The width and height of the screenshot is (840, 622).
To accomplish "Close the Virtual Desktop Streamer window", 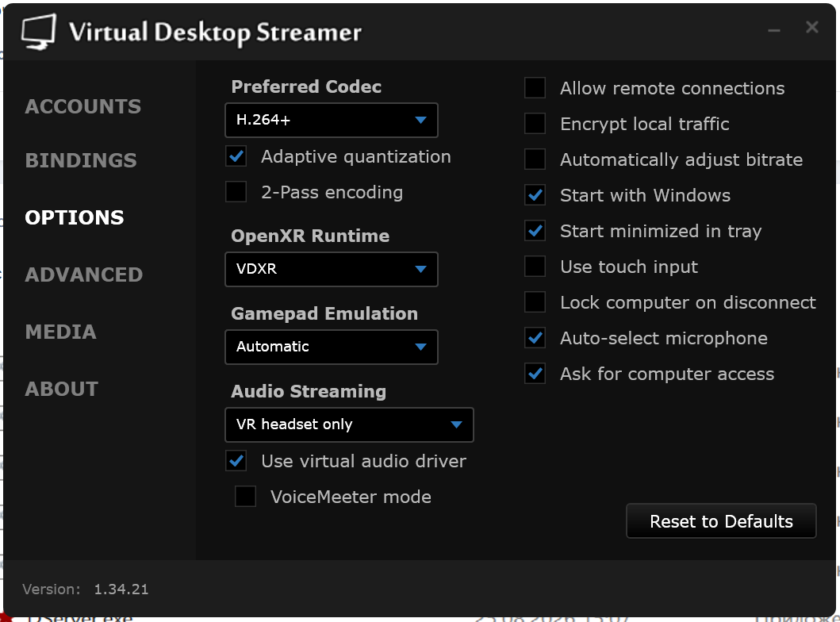I will click(812, 27).
